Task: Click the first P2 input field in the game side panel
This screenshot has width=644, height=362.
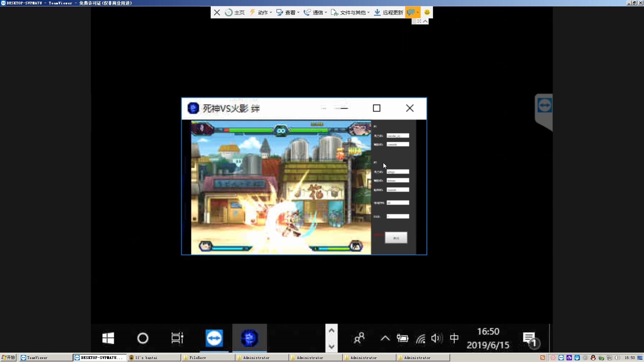Action: coord(398,172)
